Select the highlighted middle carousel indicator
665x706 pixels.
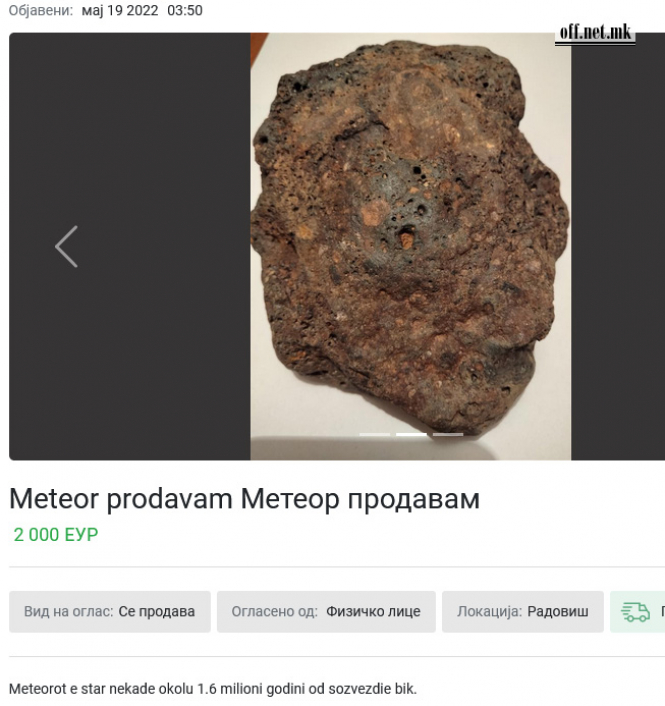[x=411, y=434]
